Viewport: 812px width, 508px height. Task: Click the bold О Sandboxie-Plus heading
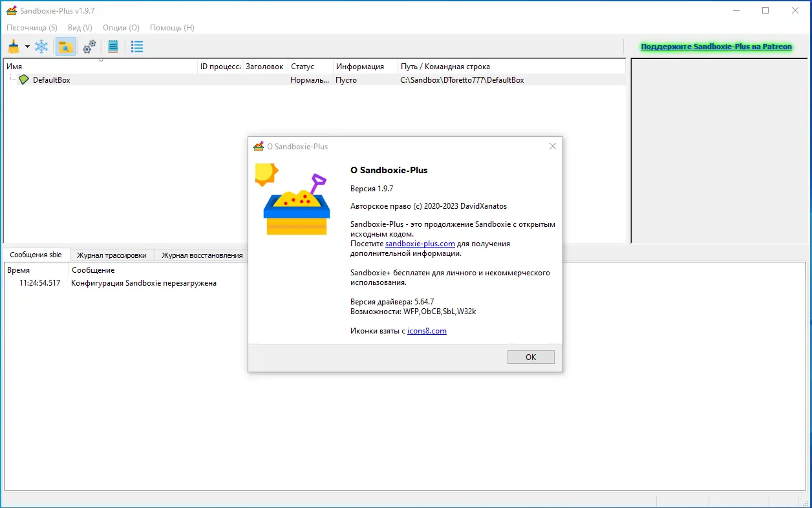click(x=389, y=171)
